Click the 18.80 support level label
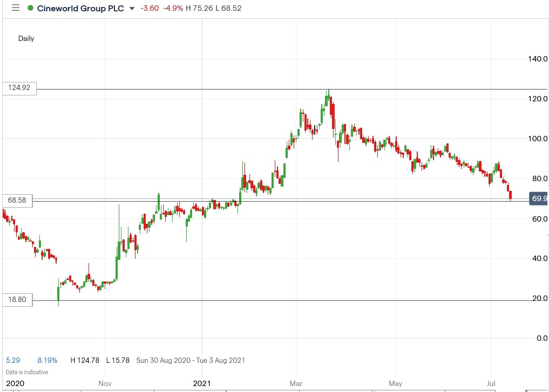The image size is (549, 392). [x=18, y=300]
